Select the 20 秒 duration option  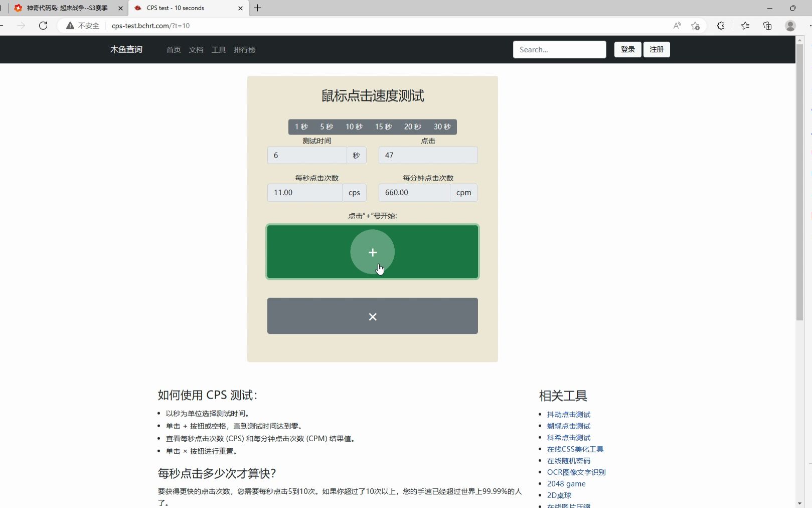tap(413, 127)
